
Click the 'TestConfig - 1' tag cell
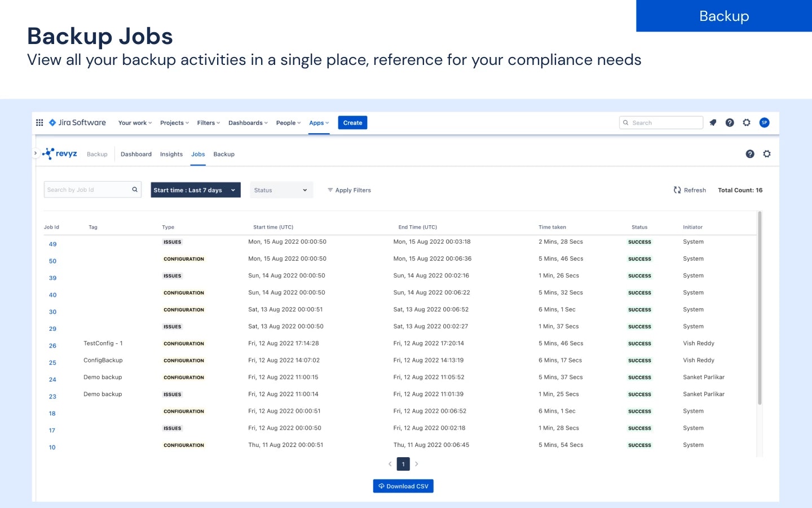point(103,343)
